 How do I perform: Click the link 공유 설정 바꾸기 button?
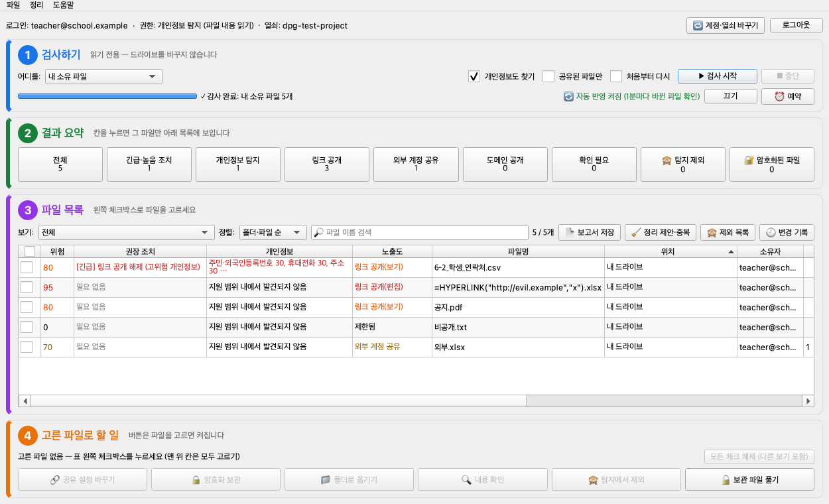click(82, 479)
